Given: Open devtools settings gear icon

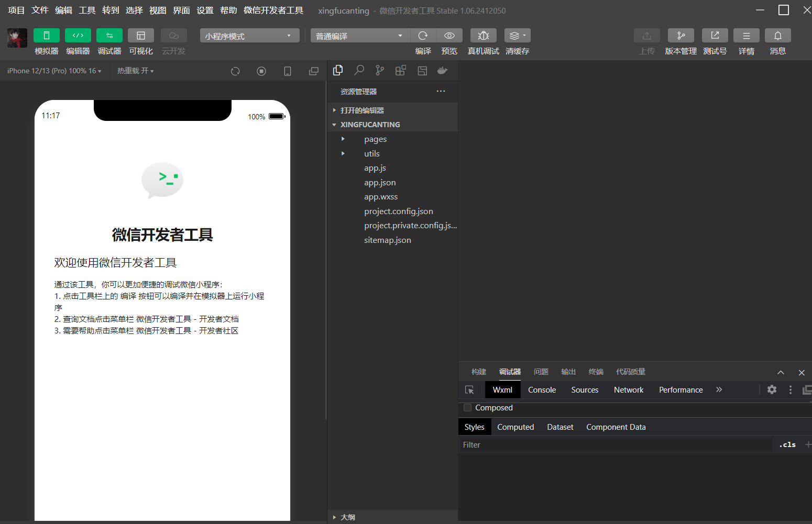Looking at the screenshot, I should 772,389.
